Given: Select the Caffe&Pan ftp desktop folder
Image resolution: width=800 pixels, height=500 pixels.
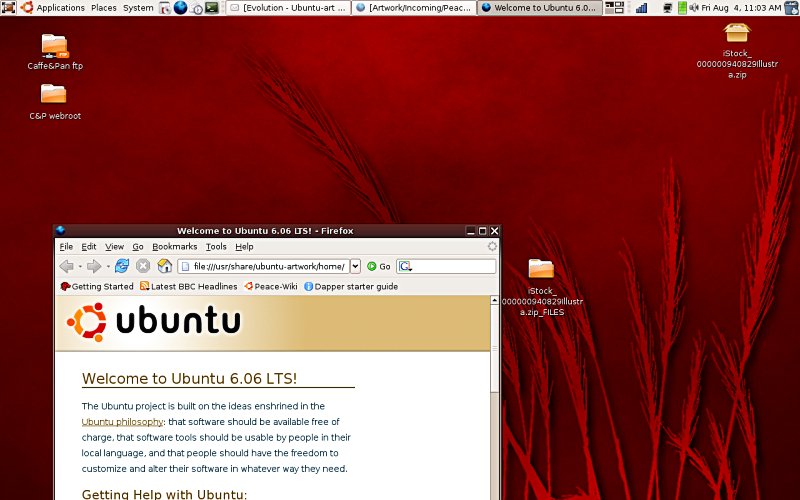Looking at the screenshot, I should click(x=55, y=52).
